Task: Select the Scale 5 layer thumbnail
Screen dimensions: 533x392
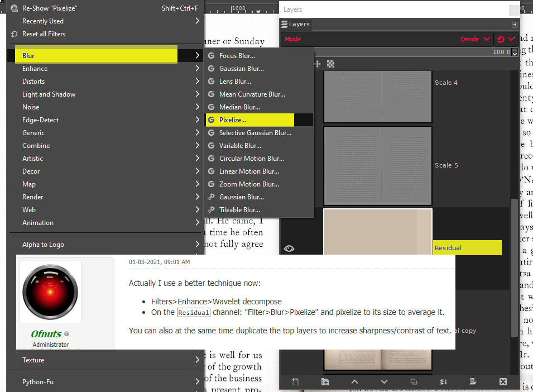Action: click(x=378, y=166)
